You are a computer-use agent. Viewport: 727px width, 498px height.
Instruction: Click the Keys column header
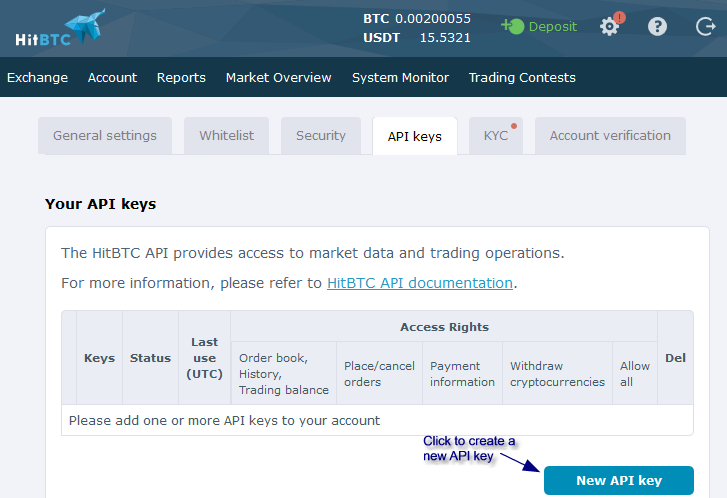[99, 358]
